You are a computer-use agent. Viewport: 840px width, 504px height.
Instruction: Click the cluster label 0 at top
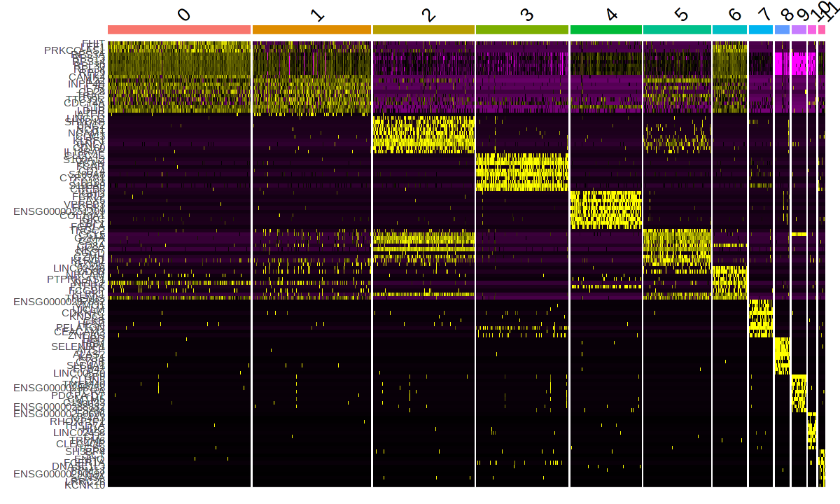[183, 14]
